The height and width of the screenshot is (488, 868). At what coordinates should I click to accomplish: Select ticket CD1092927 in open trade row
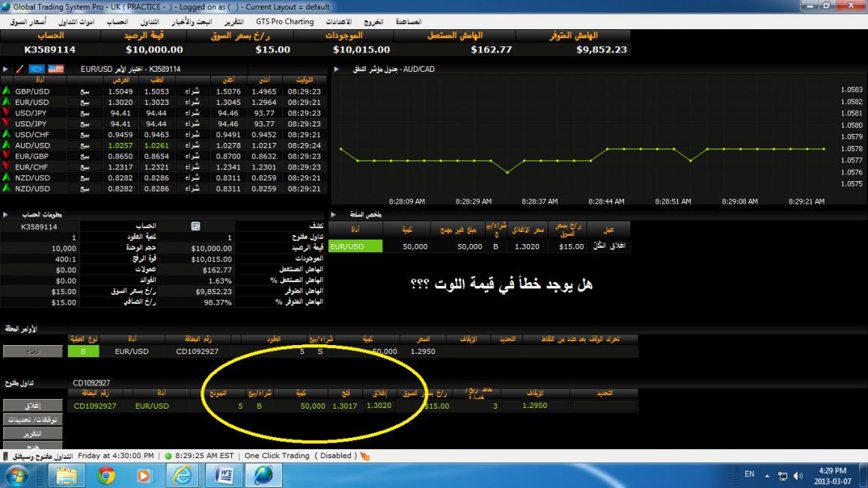[95, 406]
